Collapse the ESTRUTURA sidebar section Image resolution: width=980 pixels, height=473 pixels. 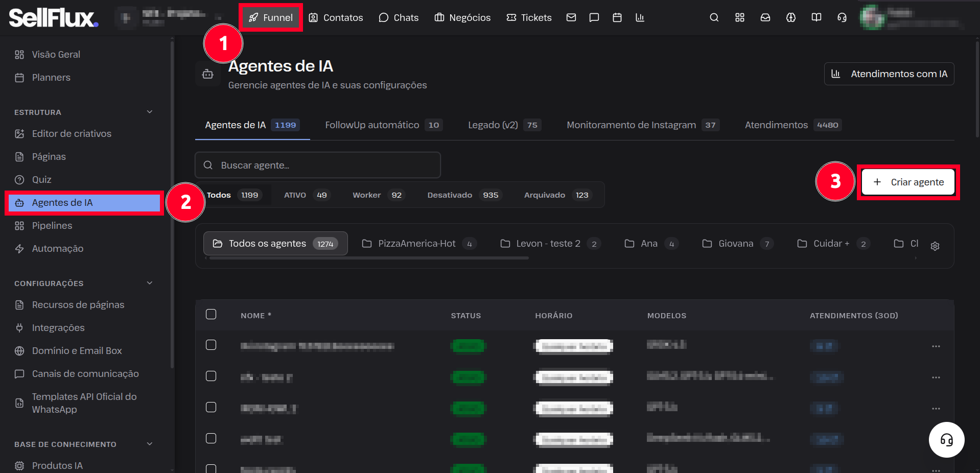pyautogui.click(x=150, y=112)
